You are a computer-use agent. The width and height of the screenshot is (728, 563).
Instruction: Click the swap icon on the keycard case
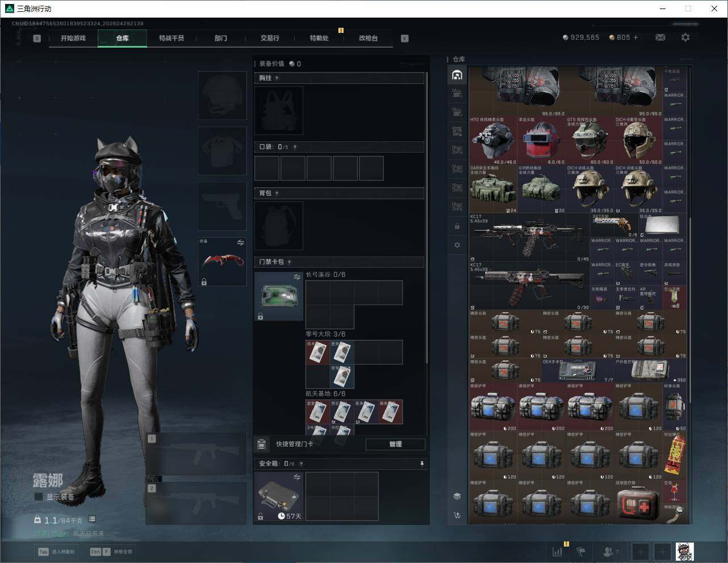click(297, 276)
